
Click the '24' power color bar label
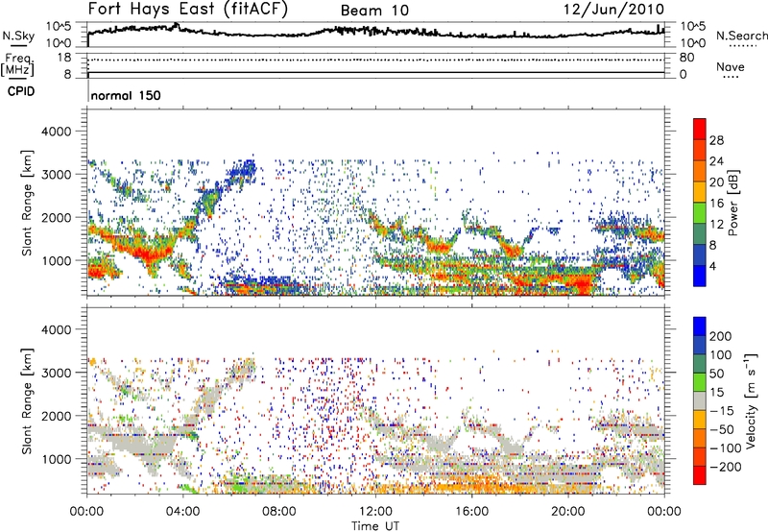coord(716,161)
